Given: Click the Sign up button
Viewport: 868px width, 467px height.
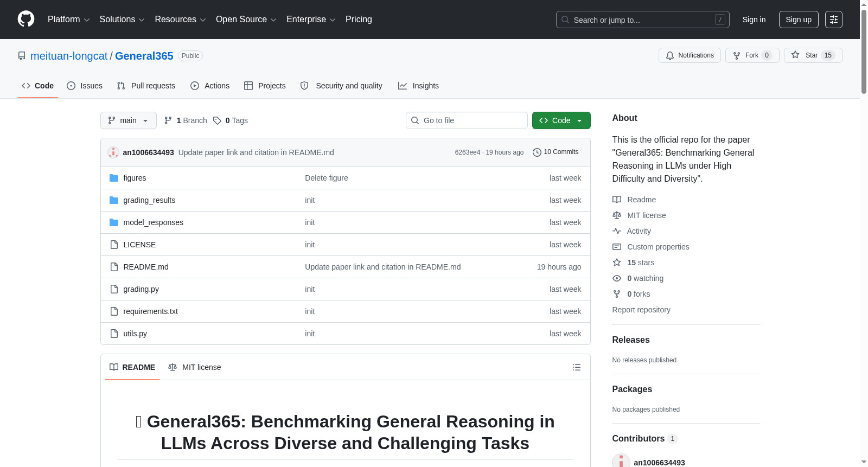Looking at the screenshot, I should (x=799, y=20).
